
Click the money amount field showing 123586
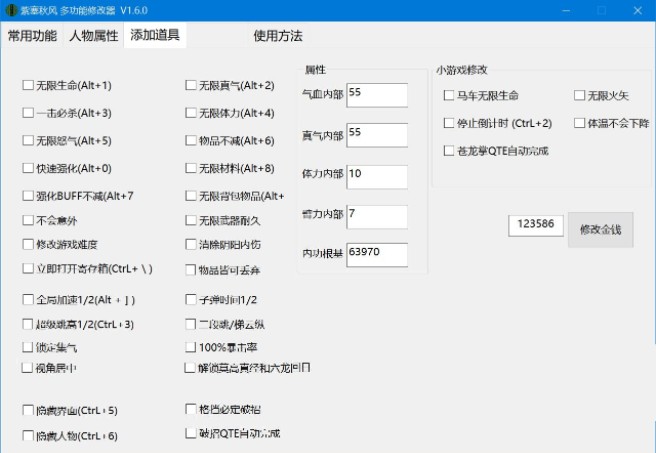pos(536,226)
